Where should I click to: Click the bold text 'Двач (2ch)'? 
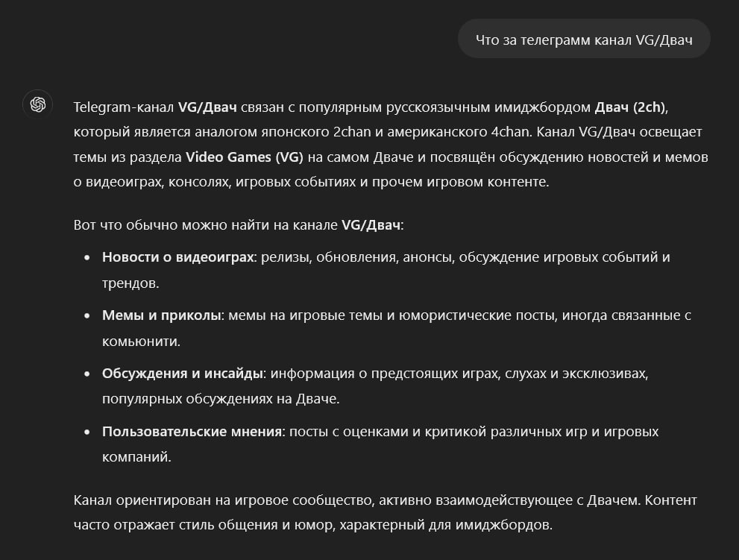(629, 107)
